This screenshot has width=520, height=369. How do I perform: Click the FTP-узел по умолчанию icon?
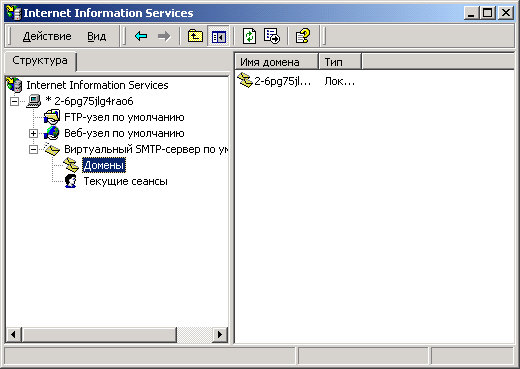click(52, 117)
